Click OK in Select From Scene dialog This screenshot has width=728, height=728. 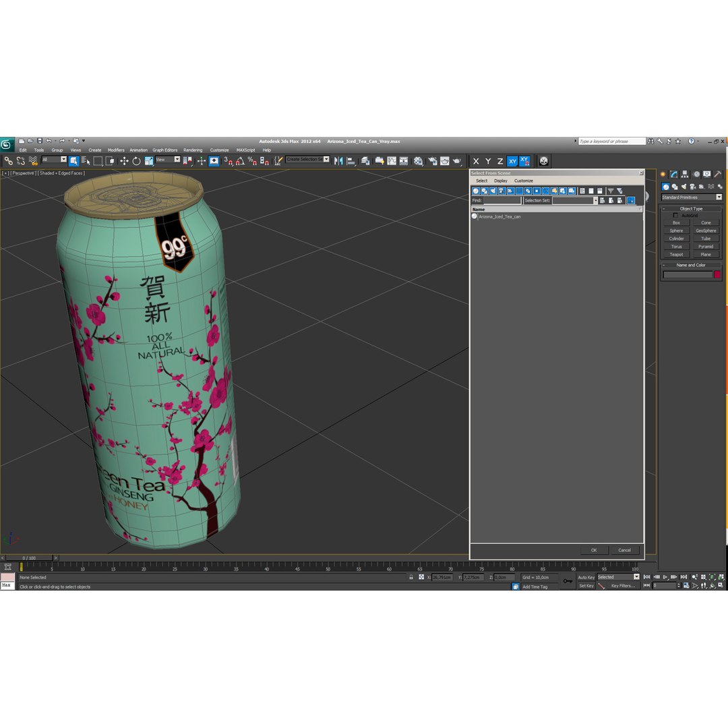[594, 550]
